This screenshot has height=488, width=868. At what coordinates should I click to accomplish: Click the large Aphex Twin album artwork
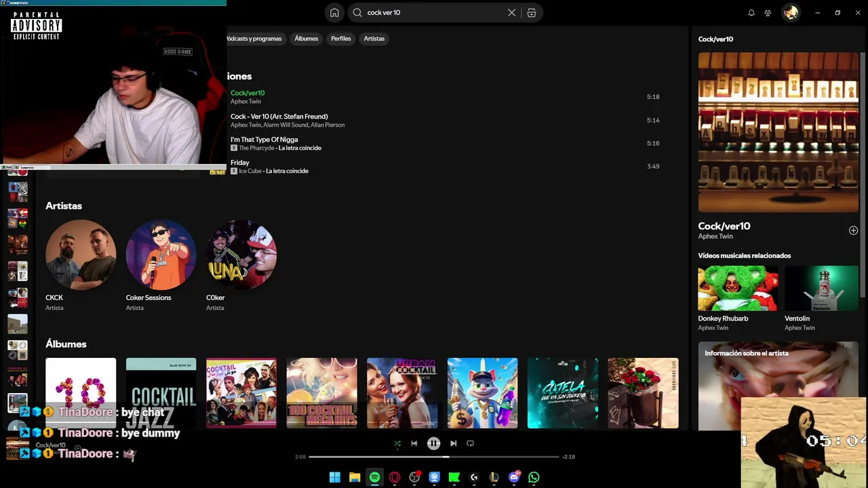point(778,132)
